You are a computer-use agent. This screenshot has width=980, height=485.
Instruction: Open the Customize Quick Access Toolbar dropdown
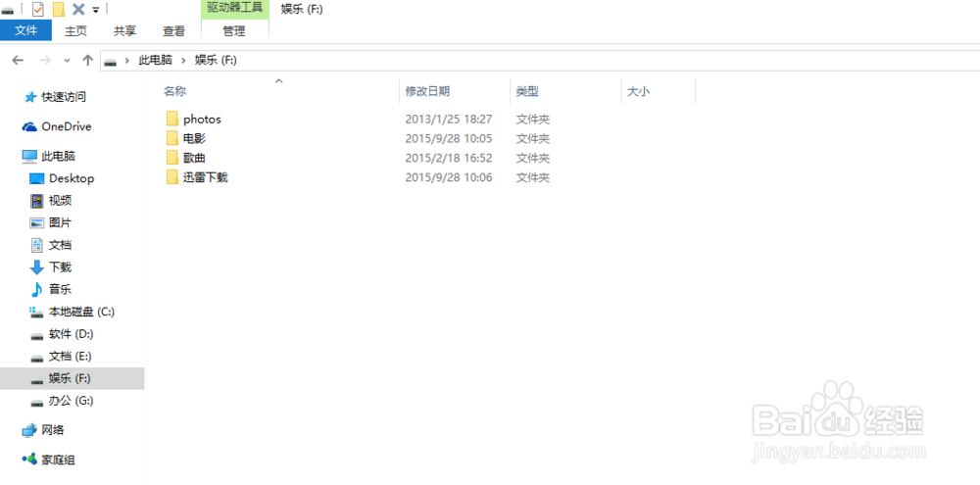(x=96, y=10)
